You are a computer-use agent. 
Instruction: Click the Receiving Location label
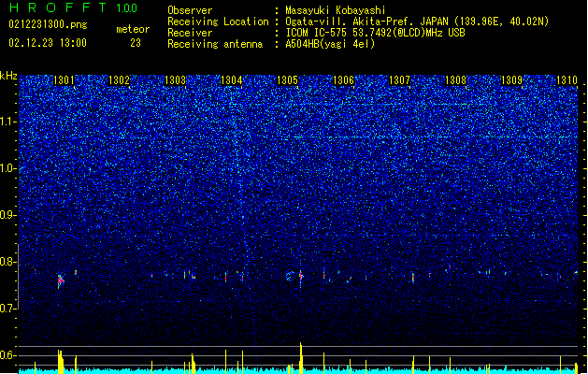[x=218, y=22]
